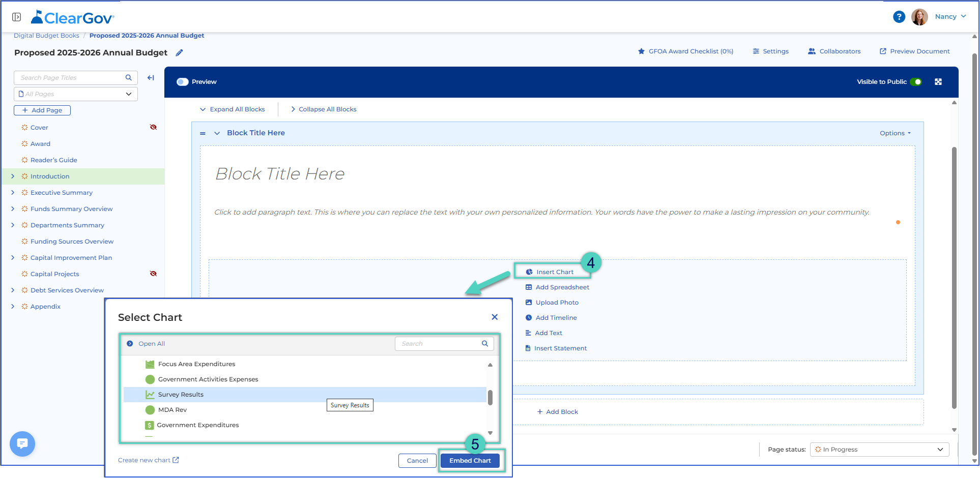Expand the Capital Improvement Plan item
The image size is (980, 478).
[13, 258]
